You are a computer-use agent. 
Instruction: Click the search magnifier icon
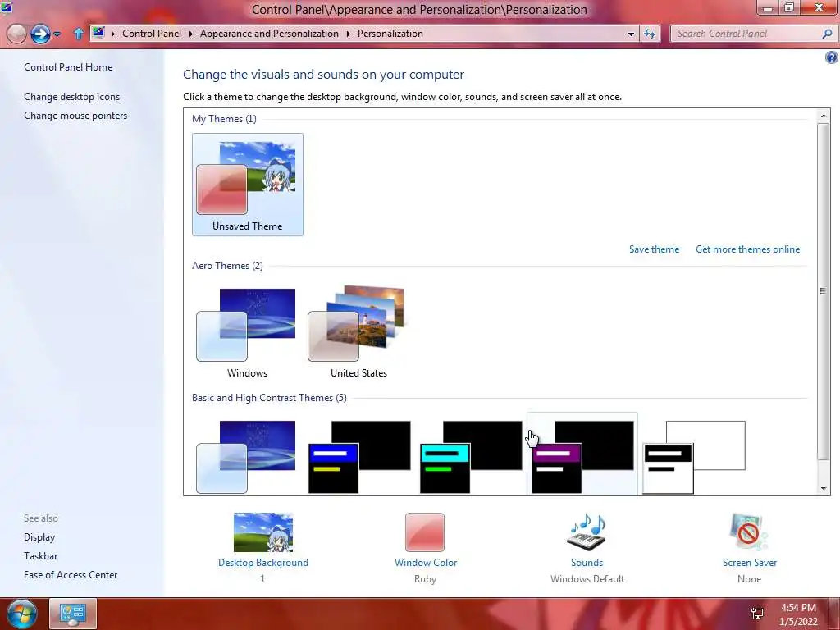[827, 34]
